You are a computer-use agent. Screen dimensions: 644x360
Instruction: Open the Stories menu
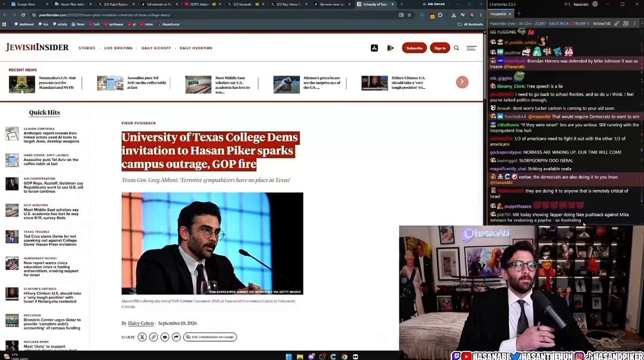(87, 48)
